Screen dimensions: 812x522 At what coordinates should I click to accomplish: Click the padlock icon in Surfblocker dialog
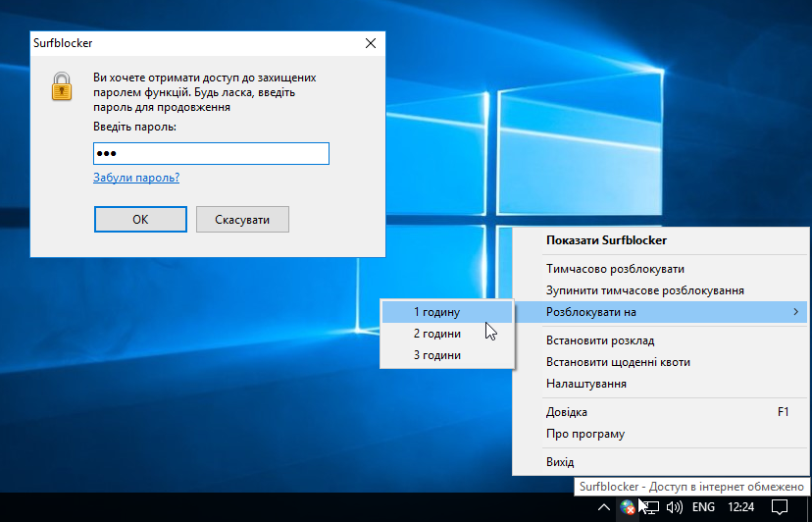(x=62, y=86)
